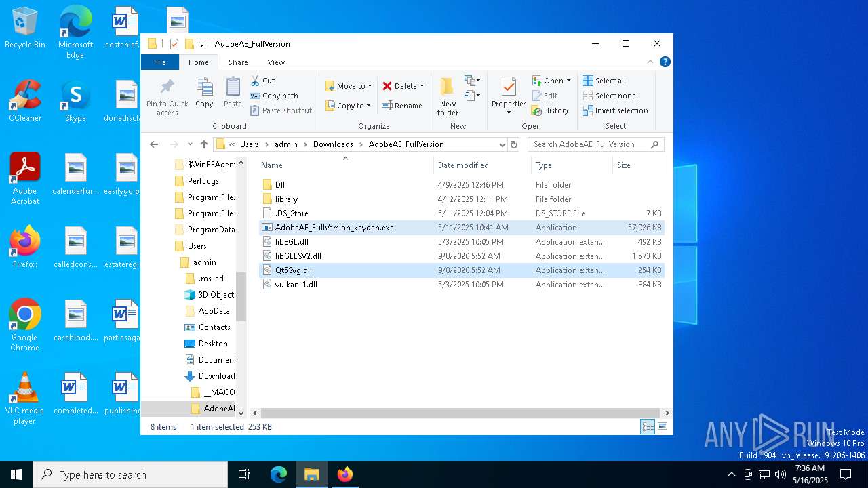Viewport: 868px width, 488px height.
Task: Create a New folder
Action: click(x=448, y=96)
